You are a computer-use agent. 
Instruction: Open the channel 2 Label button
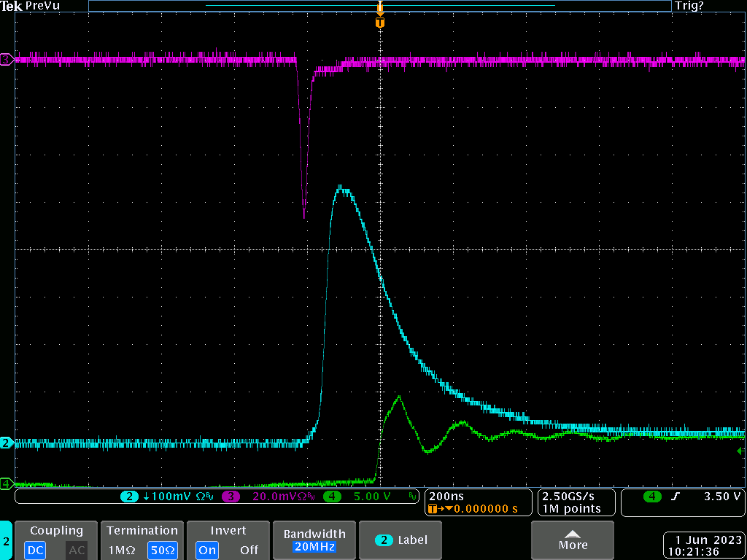400,540
